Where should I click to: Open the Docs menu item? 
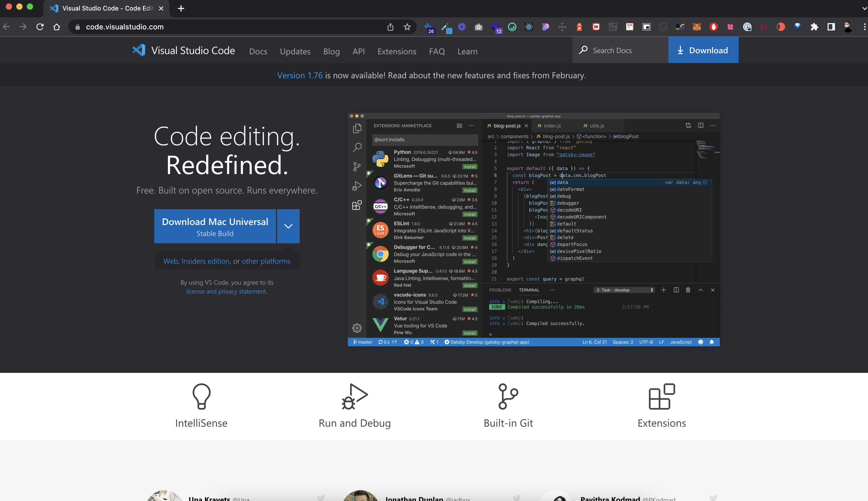258,51
